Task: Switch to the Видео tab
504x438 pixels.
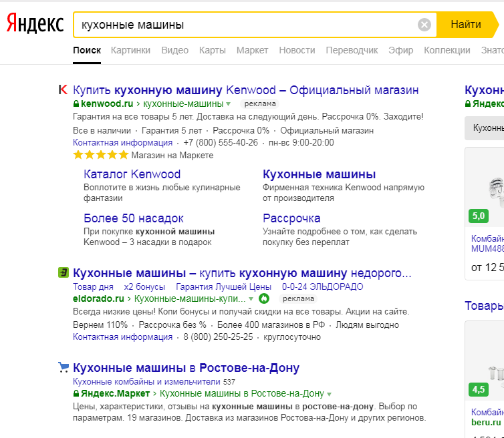Action: tap(175, 51)
